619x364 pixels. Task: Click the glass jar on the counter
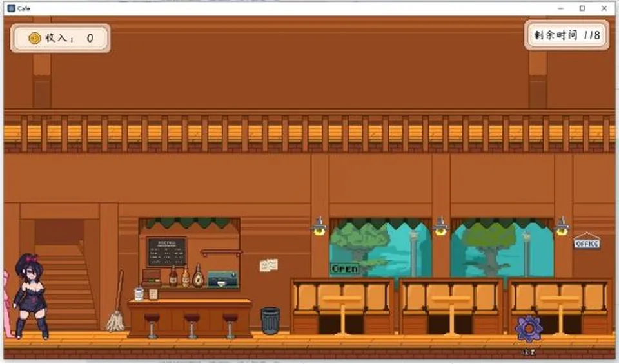(x=139, y=294)
